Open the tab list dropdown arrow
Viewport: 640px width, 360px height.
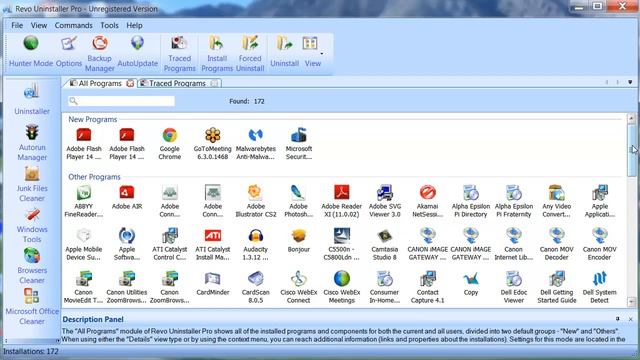click(x=630, y=82)
